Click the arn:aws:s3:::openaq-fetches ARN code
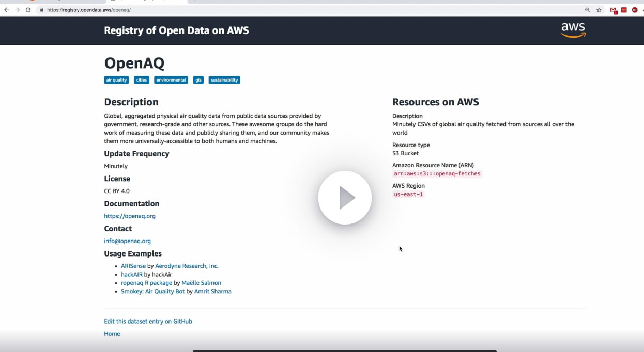Screen dimensions: 644x352 pos(437,174)
